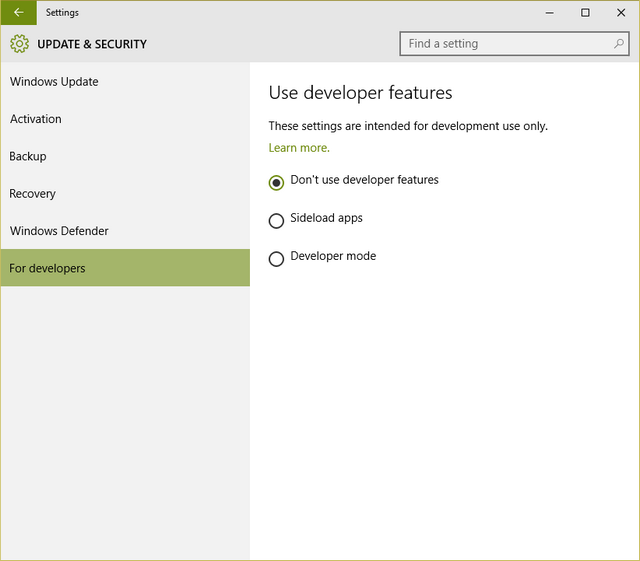Viewport: 640px width, 561px height.
Task: Open the Recovery section
Action: click(x=125, y=194)
